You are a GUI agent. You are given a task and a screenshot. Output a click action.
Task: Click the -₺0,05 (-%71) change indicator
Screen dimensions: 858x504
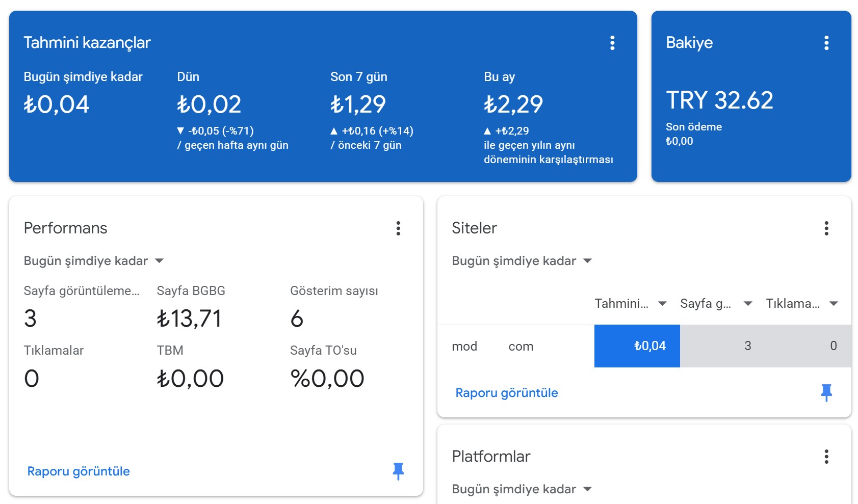click(216, 131)
